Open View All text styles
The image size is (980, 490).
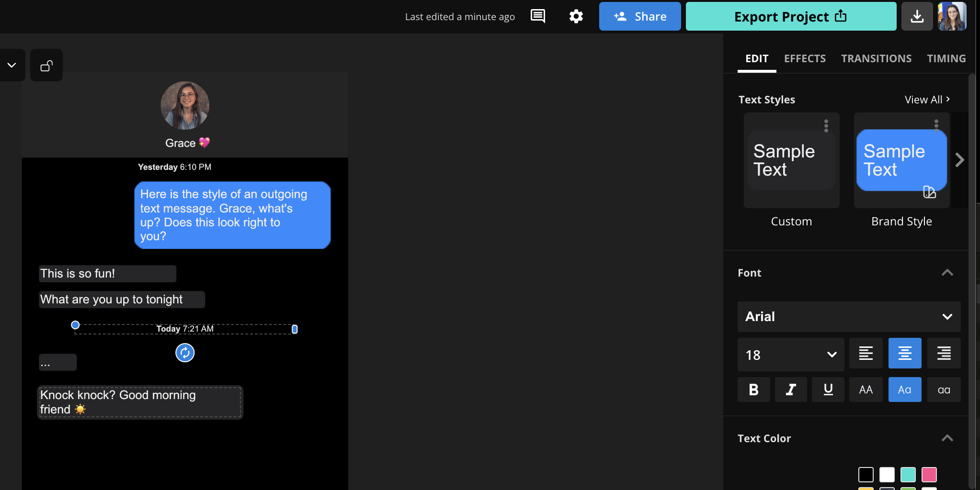pyautogui.click(x=927, y=100)
